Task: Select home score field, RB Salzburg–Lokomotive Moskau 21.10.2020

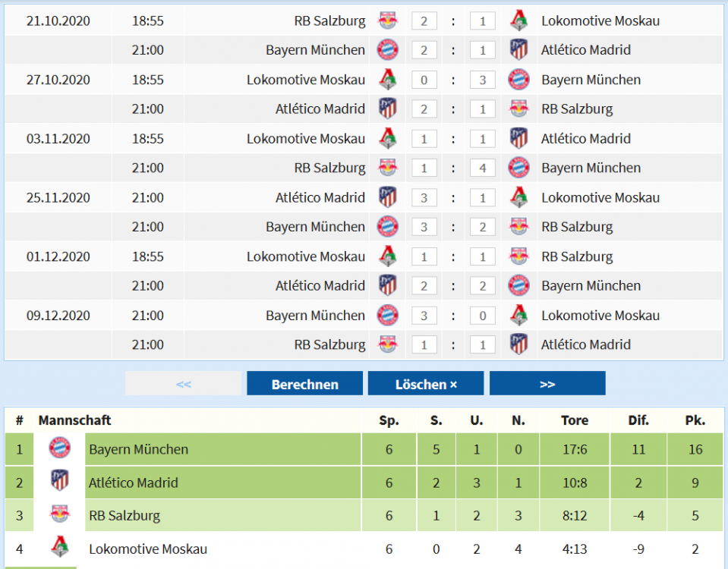Action: coord(424,21)
